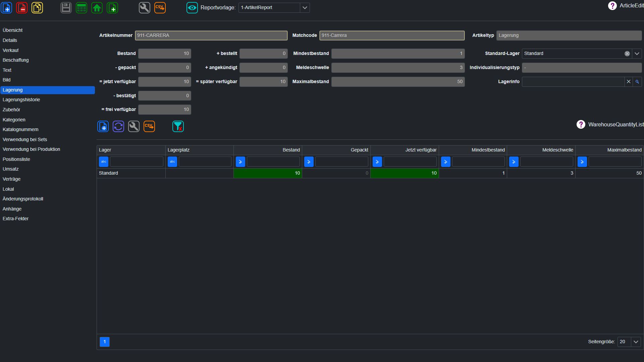Viewport: 644px width, 362px height.
Task: Open the Übersicht section
Action: pos(47,30)
